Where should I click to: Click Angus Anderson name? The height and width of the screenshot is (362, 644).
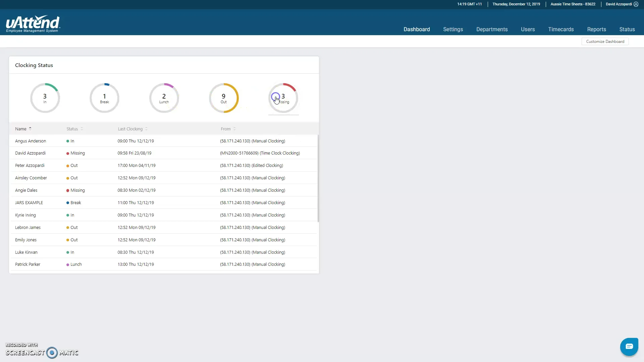coord(31,141)
